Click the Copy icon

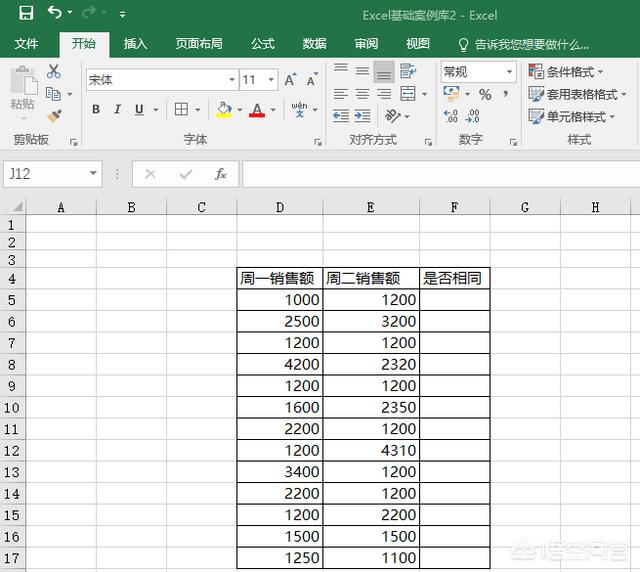(53, 94)
